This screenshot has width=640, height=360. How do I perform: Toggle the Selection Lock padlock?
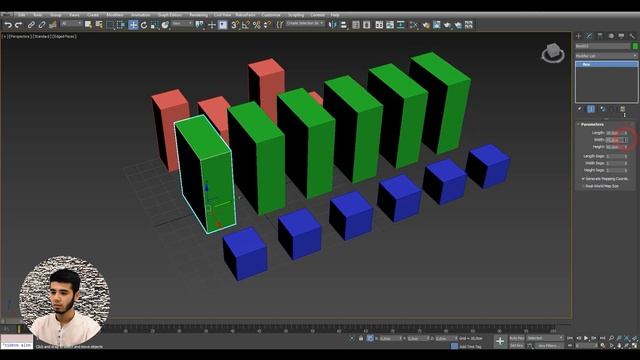(361, 338)
